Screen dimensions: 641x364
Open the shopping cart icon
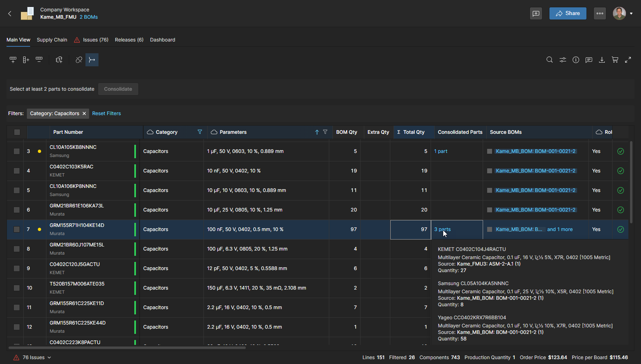[x=615, y=60]
